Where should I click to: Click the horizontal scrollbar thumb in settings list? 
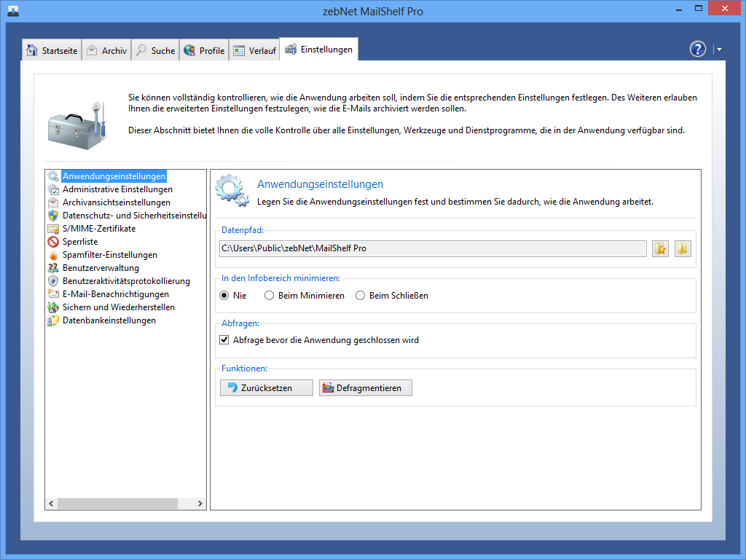tap(117, 503)
